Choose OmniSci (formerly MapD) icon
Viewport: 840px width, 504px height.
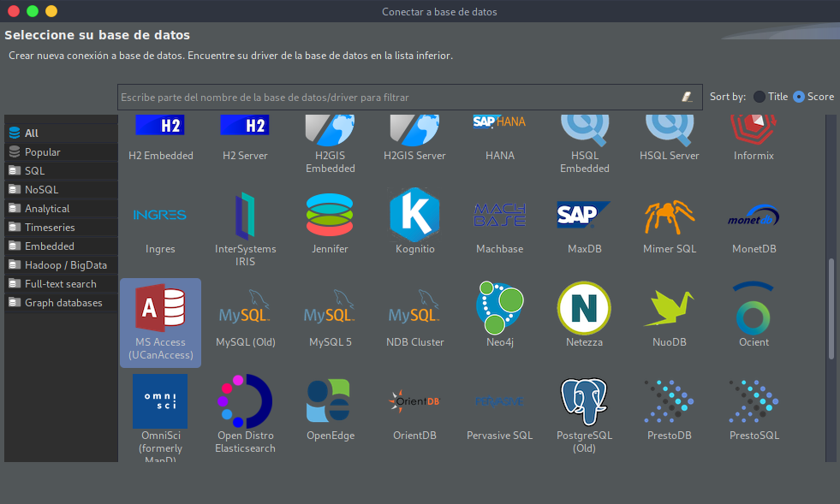click(x=159, y=401)
